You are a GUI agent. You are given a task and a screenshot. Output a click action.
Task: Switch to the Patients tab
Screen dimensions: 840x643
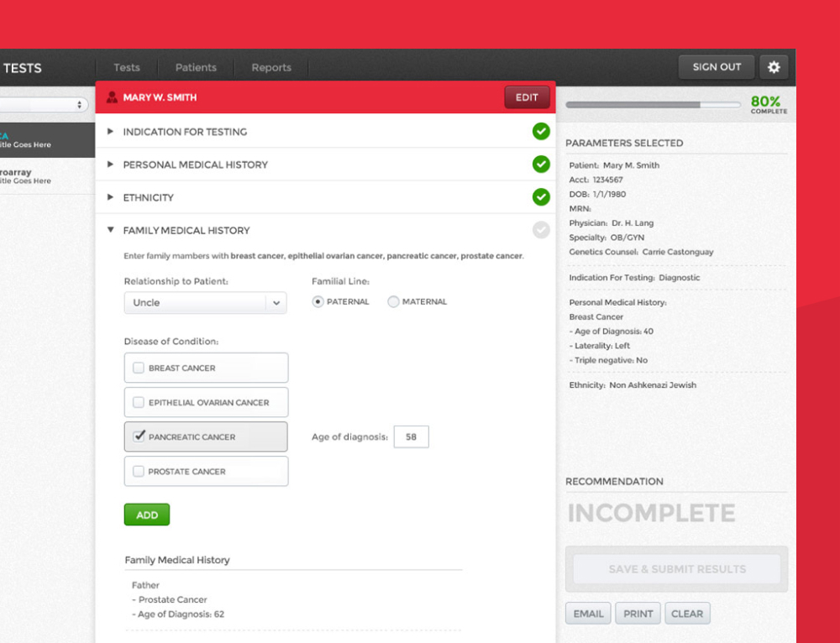point(196,68)
